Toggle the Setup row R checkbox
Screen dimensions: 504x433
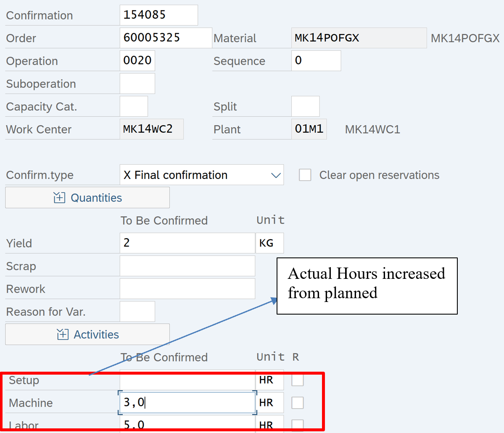click(x=298, y=380)
